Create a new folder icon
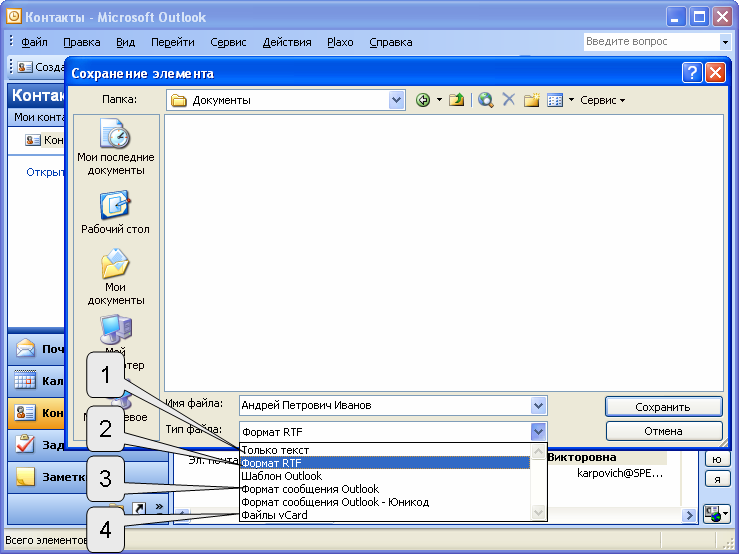The height and width of the screenshot is (554, 739). click(532, 100)
